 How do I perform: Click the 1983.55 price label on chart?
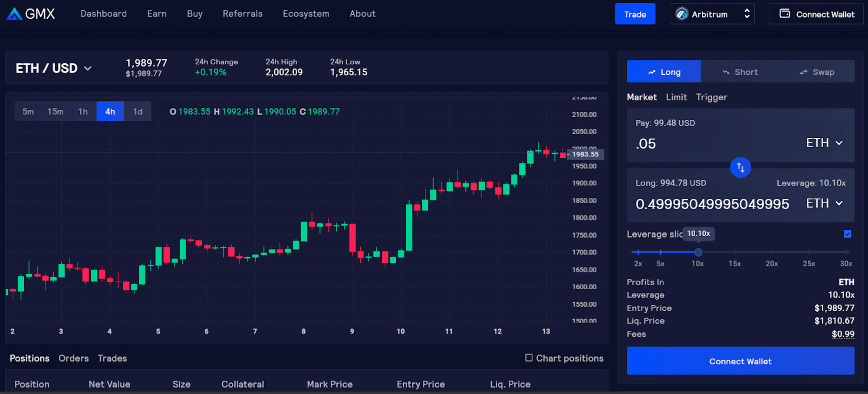coord(585,154)
